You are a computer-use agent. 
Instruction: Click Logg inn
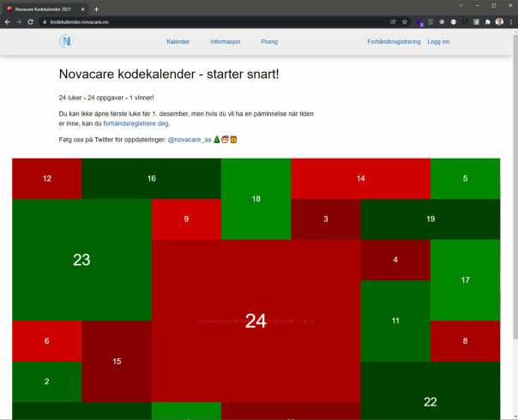[x=438, y=42]
